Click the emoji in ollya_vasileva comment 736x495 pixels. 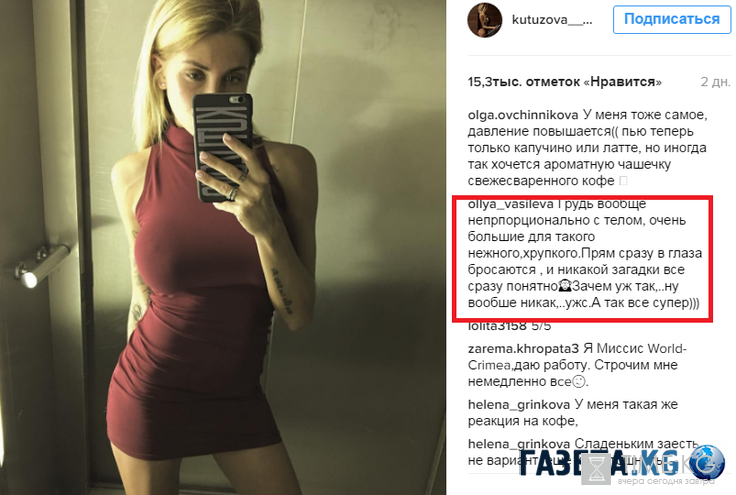[x=565, y=287]
